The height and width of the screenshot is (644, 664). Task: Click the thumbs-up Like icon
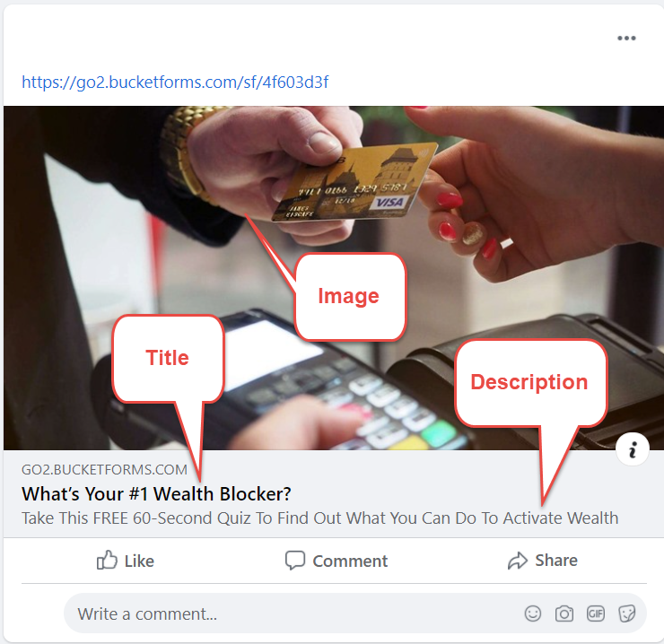pos(107,561)
